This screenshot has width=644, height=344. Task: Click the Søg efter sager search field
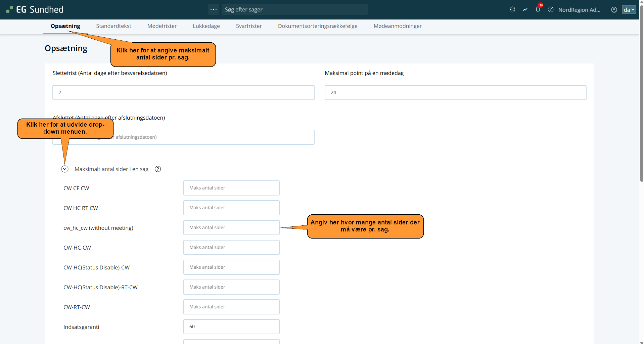pos(294,9)
